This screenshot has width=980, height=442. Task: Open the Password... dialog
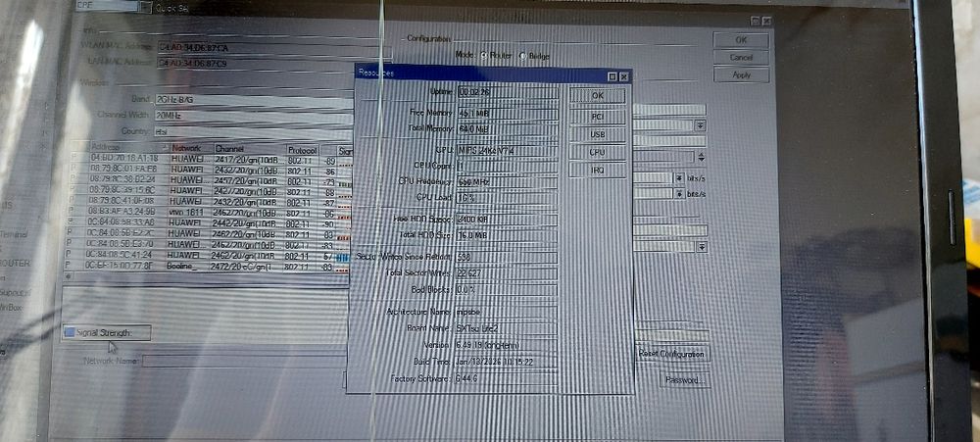click(x=685, y=379)
